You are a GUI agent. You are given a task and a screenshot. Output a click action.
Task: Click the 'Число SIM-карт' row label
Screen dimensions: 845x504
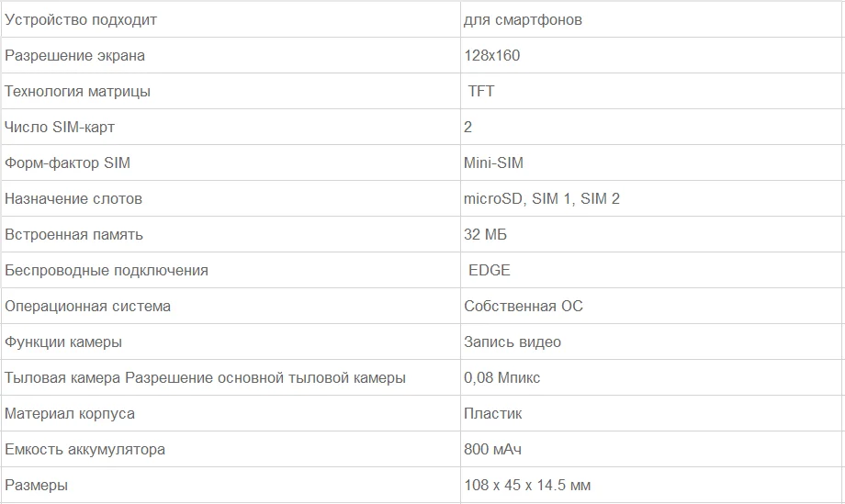pos(60,127)
